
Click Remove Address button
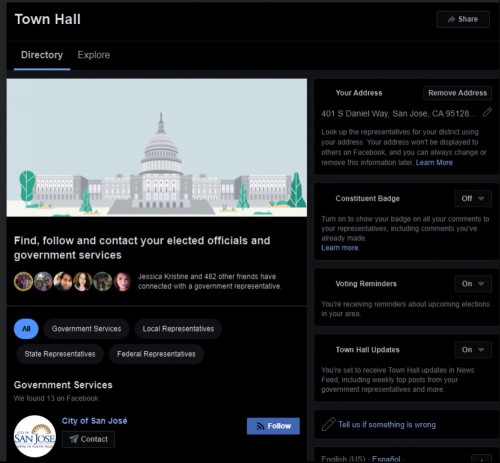(457, 93)
